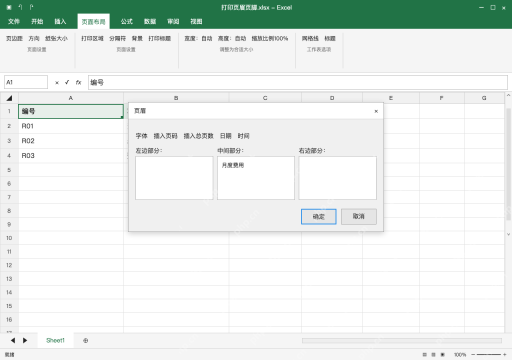This screenshot has width=512, height=360.
Task: Click the select-all triangle corner
Action: pyautogui.click(x=9, y=98)
